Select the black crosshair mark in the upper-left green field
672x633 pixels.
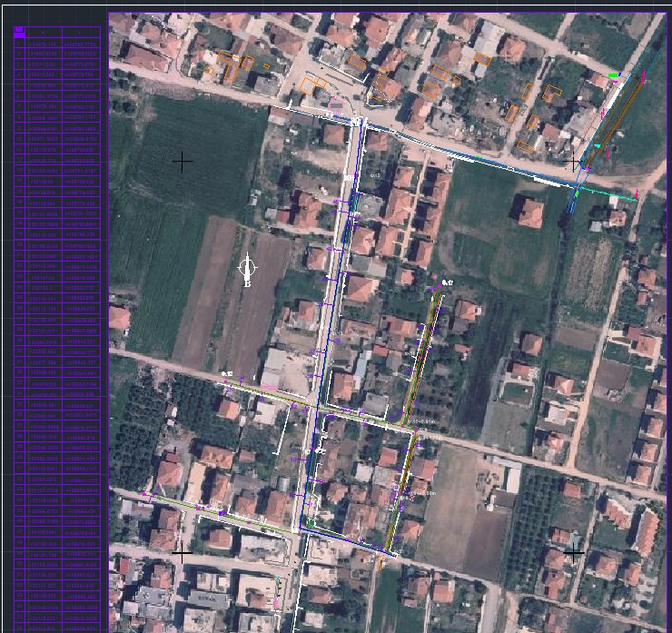183,162
